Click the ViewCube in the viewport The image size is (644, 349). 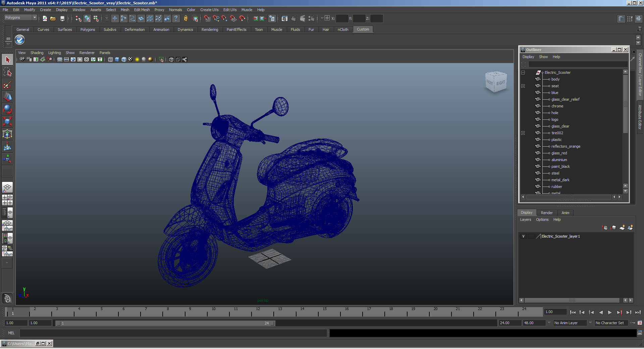point(496,82)
